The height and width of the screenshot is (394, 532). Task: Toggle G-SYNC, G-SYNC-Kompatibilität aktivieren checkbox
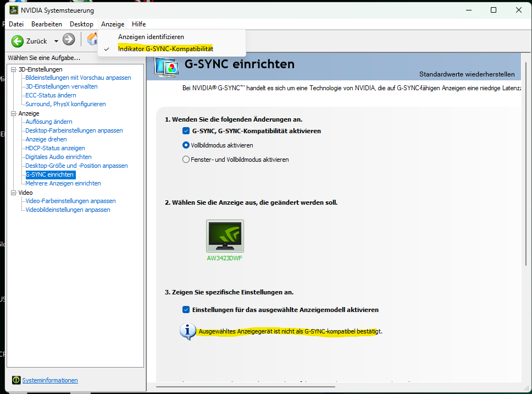point(186,131)
